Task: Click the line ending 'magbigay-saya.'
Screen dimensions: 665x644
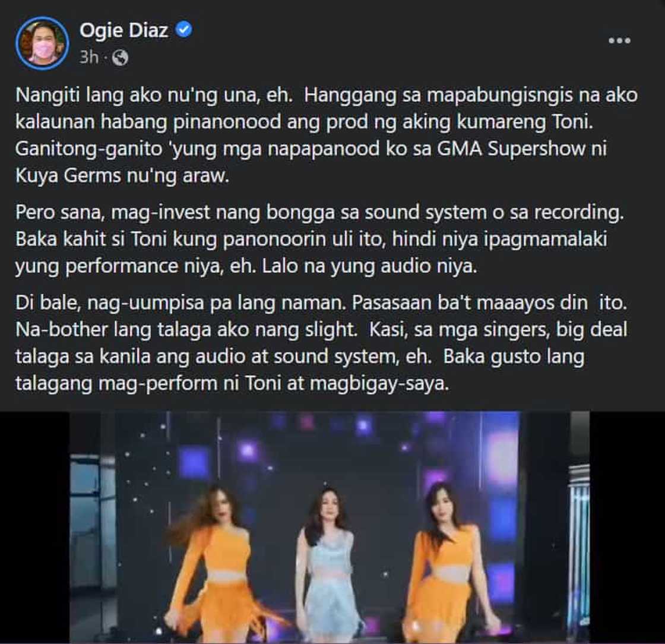Action: [232, 384]
